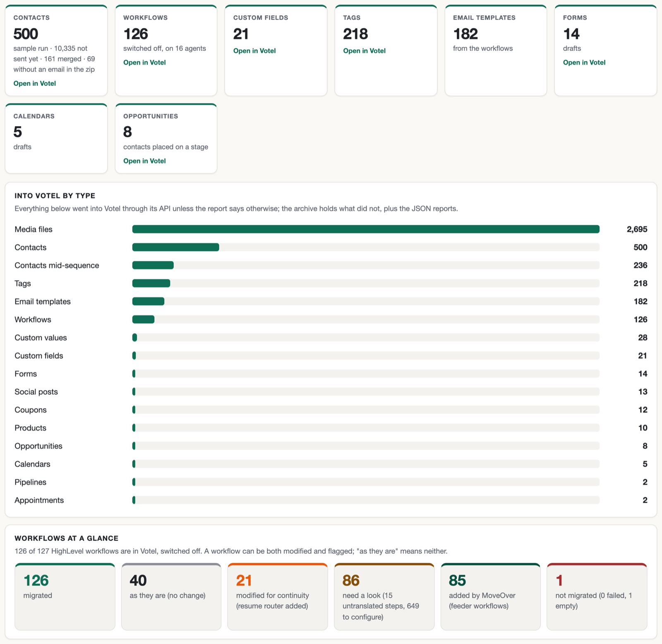Select the 21 modified for continuity tile
The width and height of the screenshot is (662, 644).
click(278, 597)
